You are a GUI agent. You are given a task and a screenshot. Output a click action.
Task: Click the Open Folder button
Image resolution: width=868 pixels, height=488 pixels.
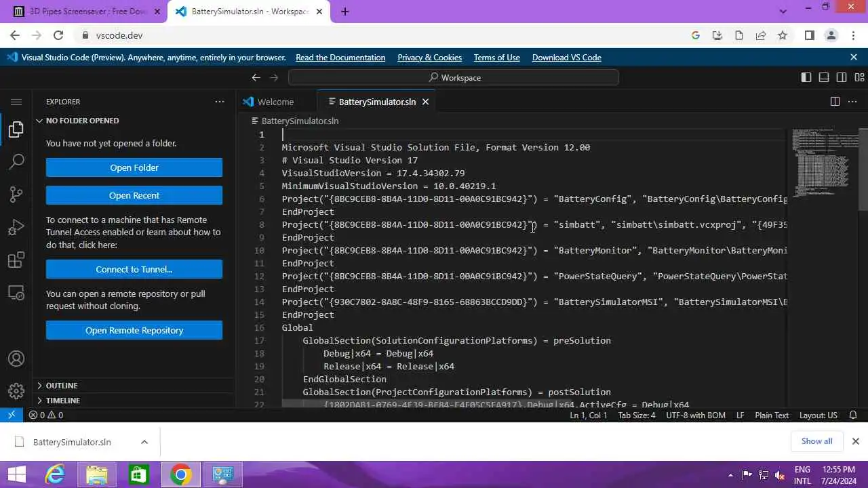pyautogui.click(x=134, y=167)
